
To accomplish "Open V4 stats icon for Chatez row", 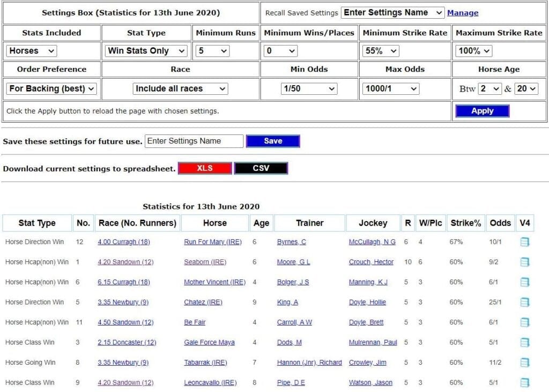I will point(524,302).
